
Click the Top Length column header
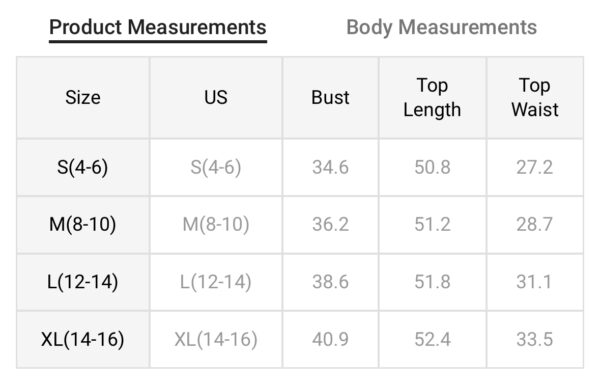[x=432, y=97]
